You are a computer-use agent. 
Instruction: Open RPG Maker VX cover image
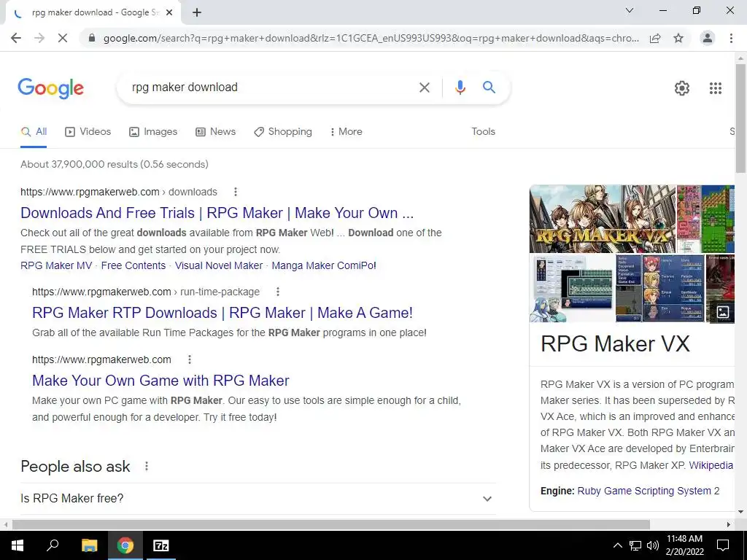tap(603, 219)
